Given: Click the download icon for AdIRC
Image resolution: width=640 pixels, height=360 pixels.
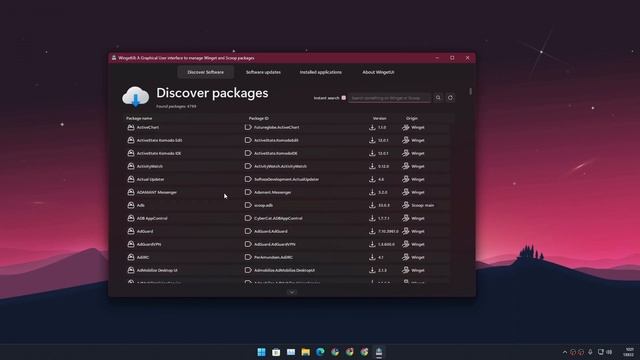Looking at the screenshot, I should [x=372, y=258].
